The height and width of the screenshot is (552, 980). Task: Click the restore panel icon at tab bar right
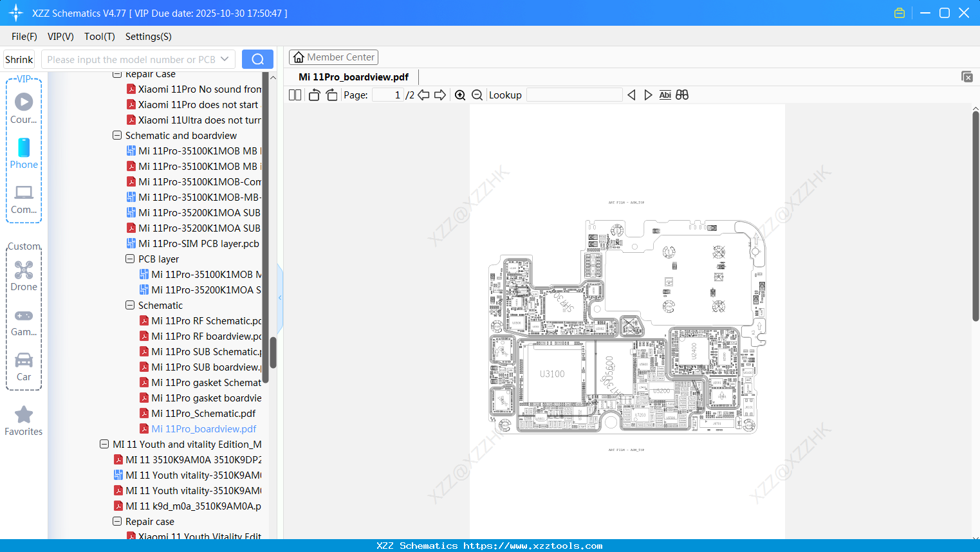pos(967,77)
